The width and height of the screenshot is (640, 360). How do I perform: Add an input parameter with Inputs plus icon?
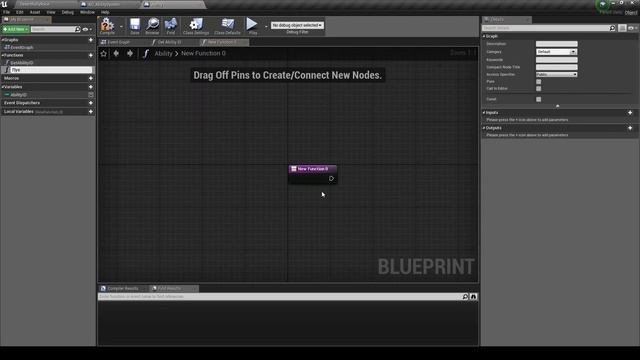(x=630, y=112)
